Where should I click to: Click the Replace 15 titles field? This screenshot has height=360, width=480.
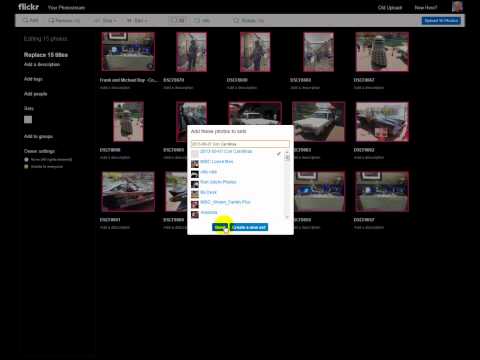click(46, 55)
